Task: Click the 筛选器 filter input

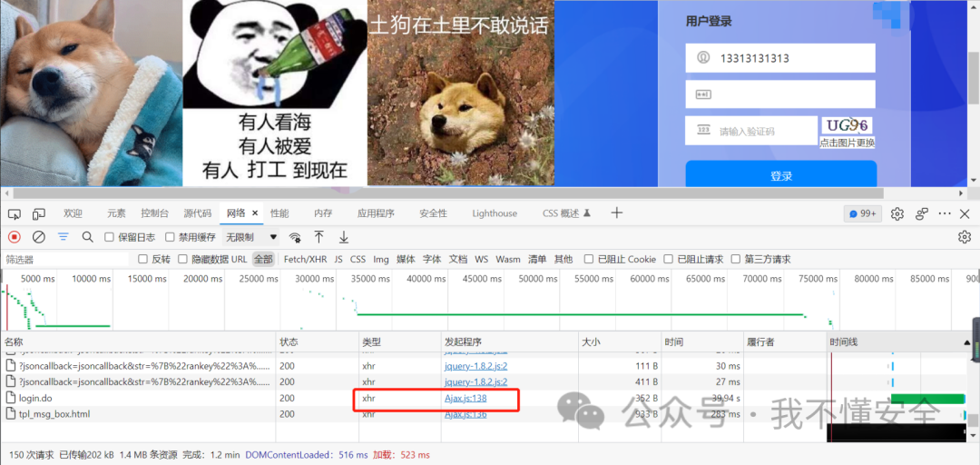Action: (x=65, y=259)
